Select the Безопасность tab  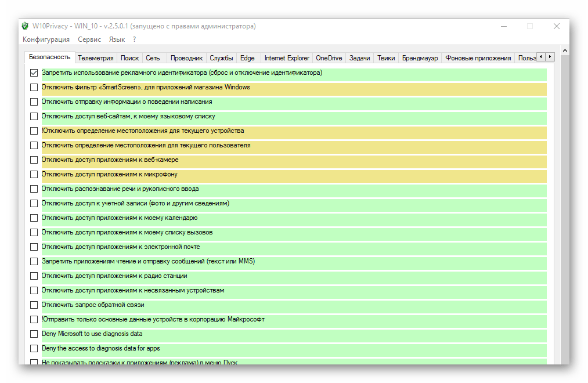coord(49,57)
